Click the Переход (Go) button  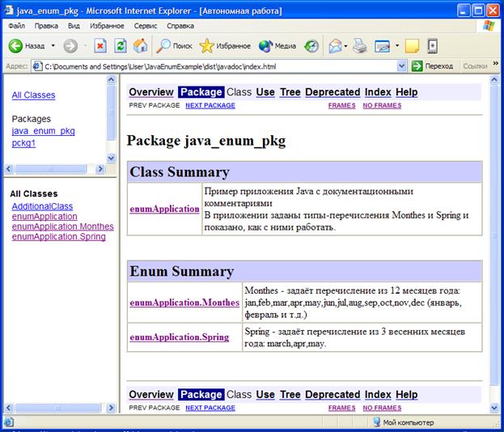point(433,66)
